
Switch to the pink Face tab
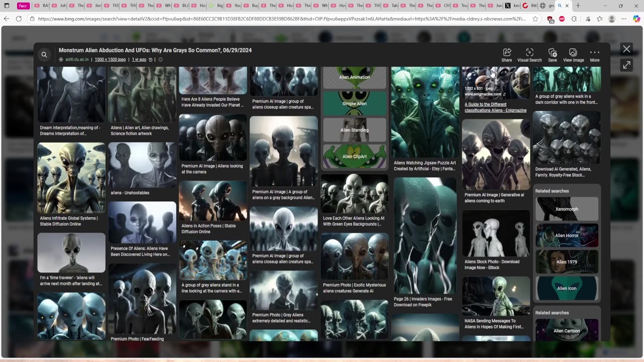pyautogui.click(x=23, y=6)
